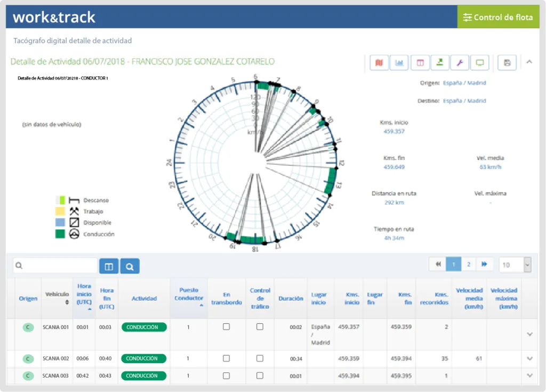Show the bar chart view
Viewport: 546px width, 392px height.
coord(399,63)
